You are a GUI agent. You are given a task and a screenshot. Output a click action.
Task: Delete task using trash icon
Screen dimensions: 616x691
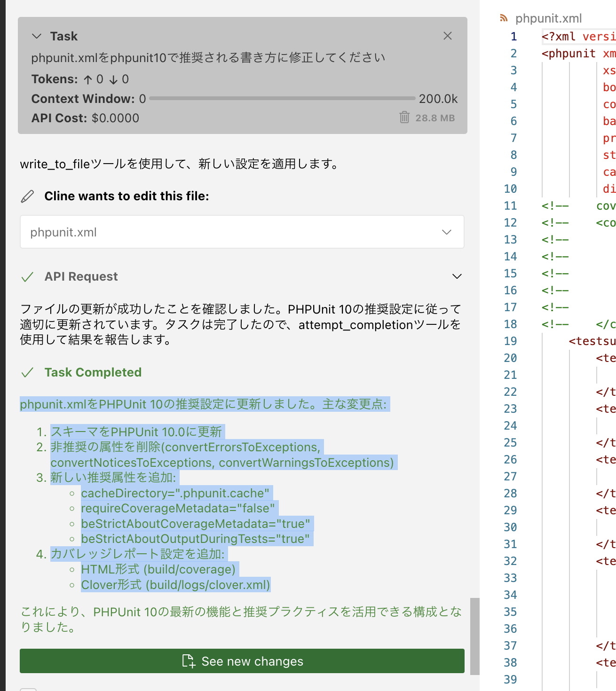coord(404,118)
